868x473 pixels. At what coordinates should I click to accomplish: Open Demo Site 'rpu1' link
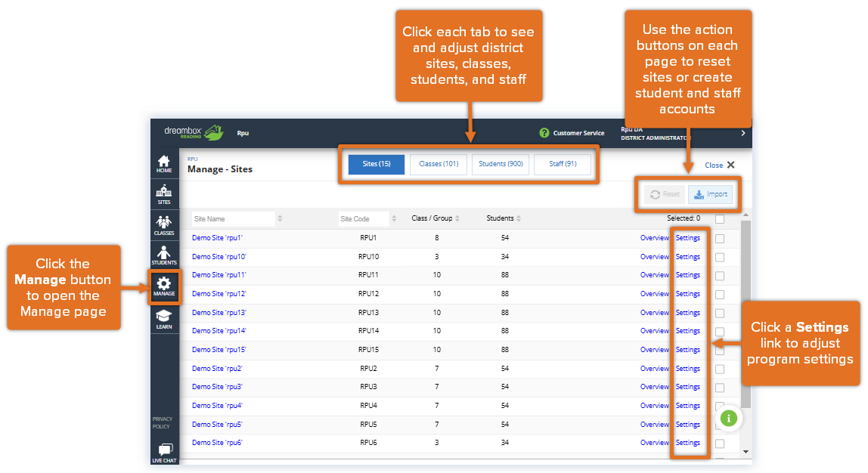217,238
